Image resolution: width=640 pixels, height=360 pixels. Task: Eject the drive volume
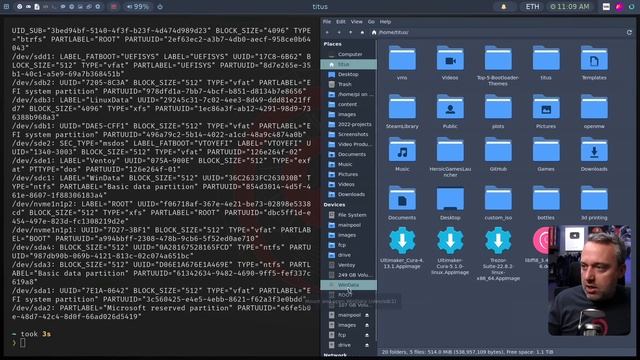[x=367, y=345]
